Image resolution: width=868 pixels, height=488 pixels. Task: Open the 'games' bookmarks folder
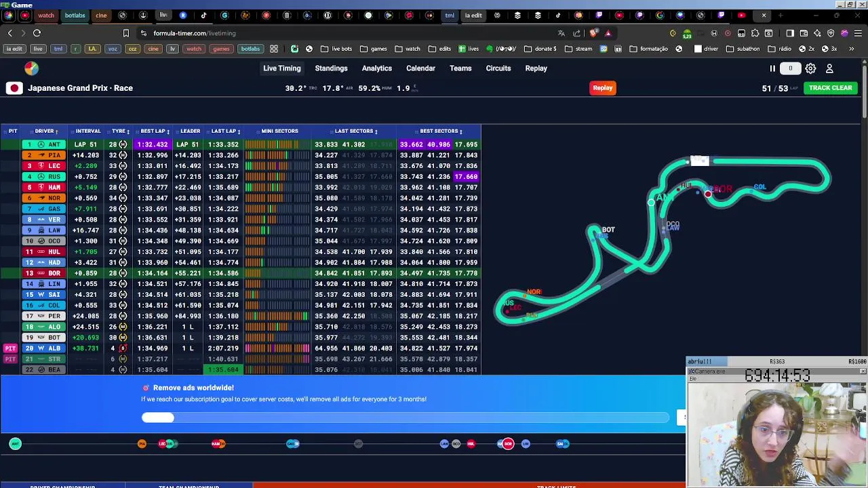tap(374, 49)
